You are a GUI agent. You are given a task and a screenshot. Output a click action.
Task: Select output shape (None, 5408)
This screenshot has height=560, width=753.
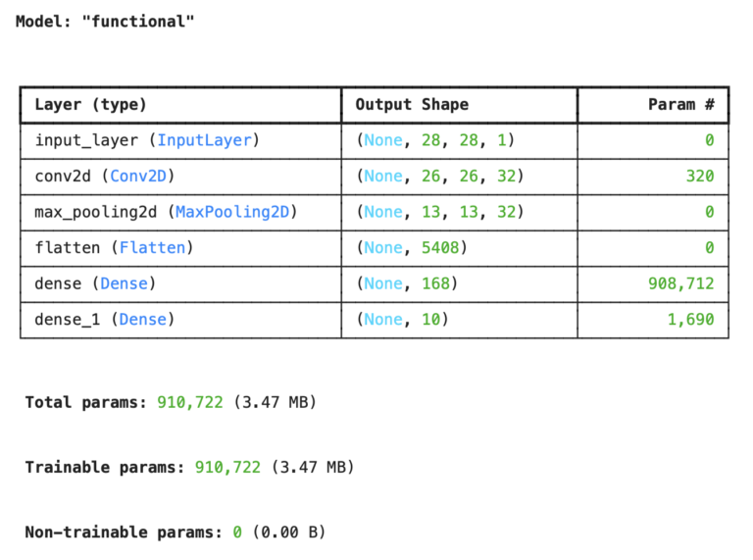click(412, 248)
